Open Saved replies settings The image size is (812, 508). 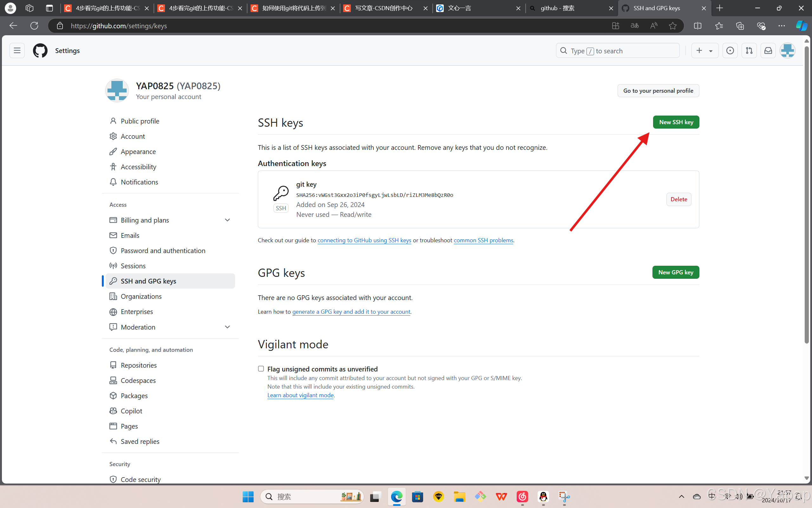pyautogui.click(x=170, y=441)
